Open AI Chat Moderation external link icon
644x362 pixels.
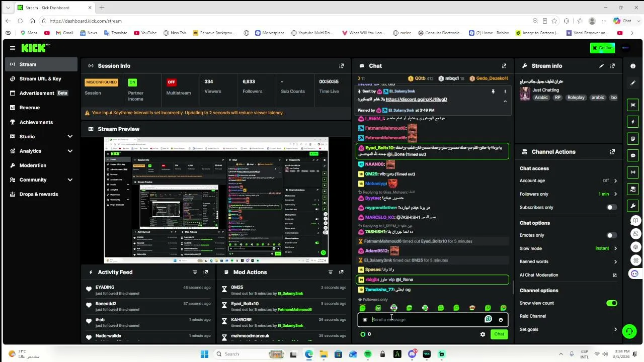click(x=614, y=275)
